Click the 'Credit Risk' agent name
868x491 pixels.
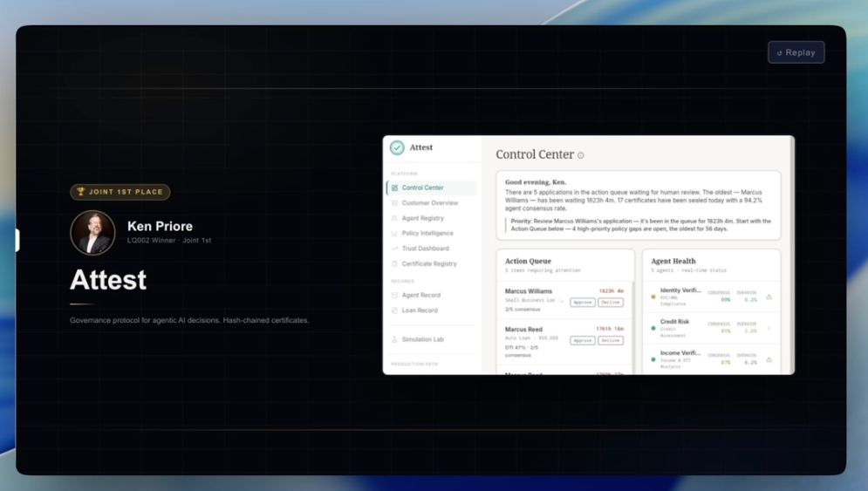[674, 322]
